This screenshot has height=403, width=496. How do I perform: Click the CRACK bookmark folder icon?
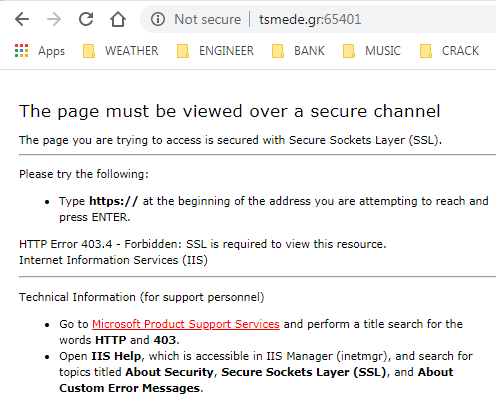(426, 51)
